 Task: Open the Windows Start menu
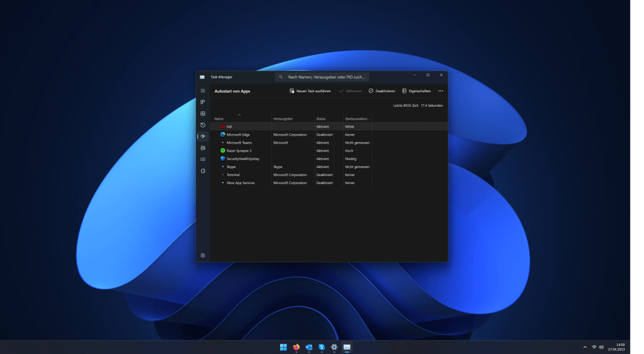click(283, 347)
